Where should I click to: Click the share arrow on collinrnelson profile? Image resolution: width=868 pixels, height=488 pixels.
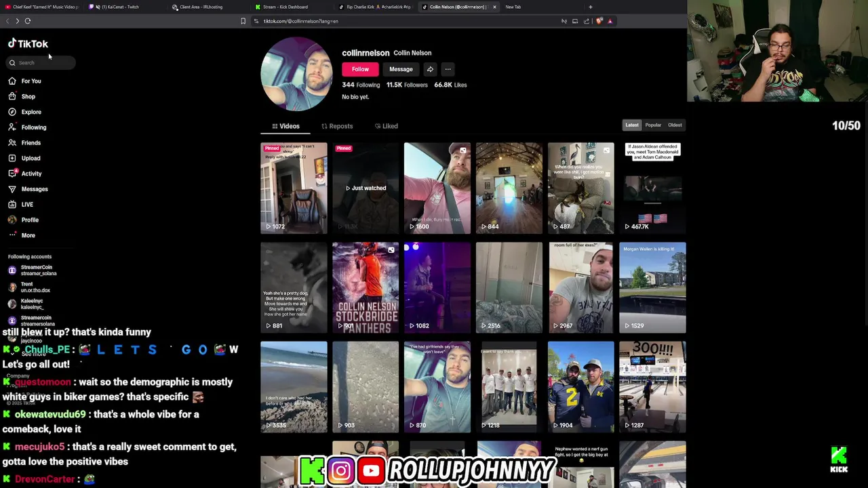(430, 69)
